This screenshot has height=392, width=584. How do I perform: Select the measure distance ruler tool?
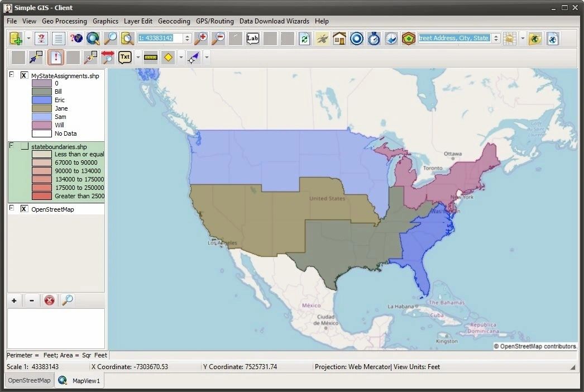[150, 56]
